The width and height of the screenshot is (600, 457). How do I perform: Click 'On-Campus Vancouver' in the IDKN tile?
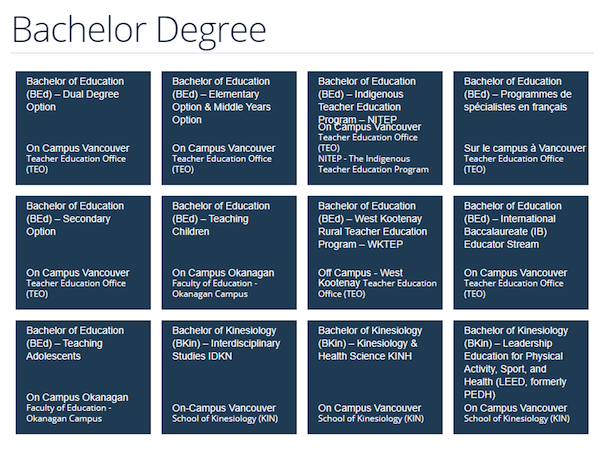(x=223, y=408)
